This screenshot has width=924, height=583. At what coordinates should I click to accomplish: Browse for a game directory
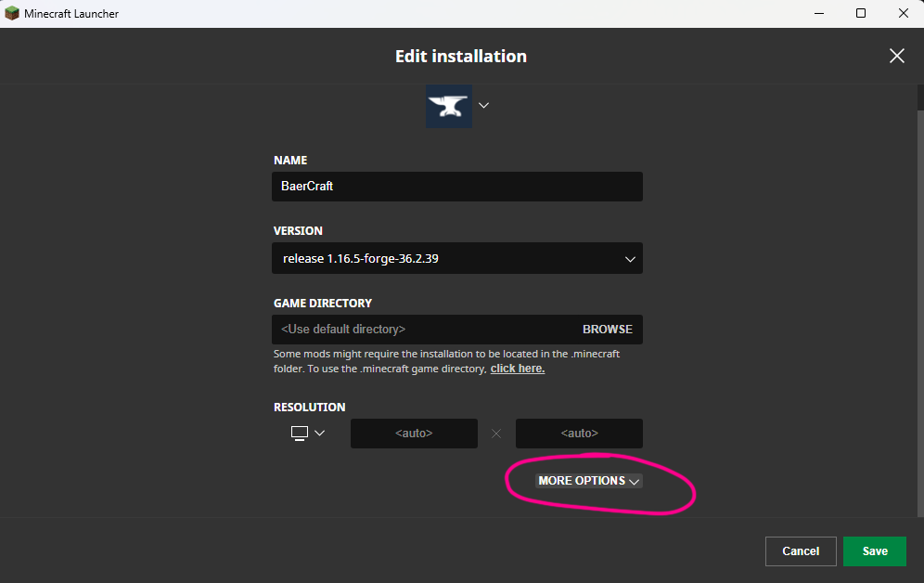point(608,330)
